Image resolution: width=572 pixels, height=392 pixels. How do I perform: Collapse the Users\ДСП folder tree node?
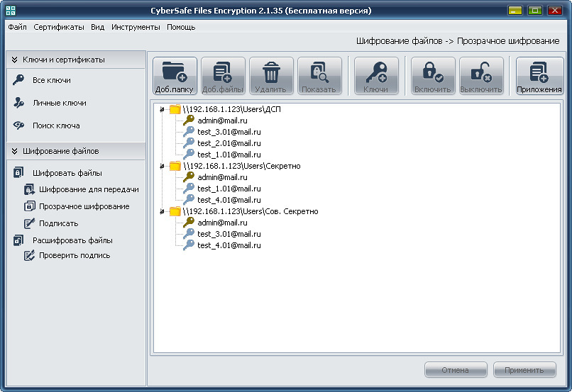click(162, 109)
